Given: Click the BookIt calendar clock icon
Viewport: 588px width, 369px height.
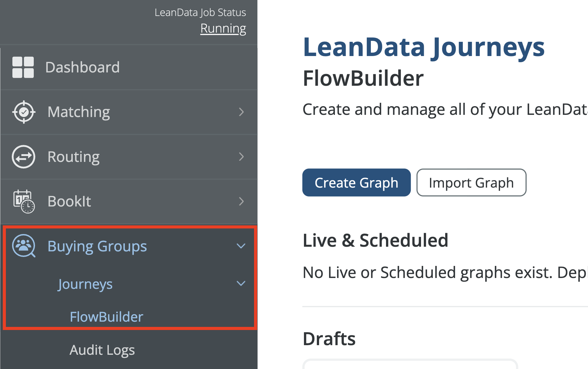Looking at the screenshot, I should (x=24, y=202).
